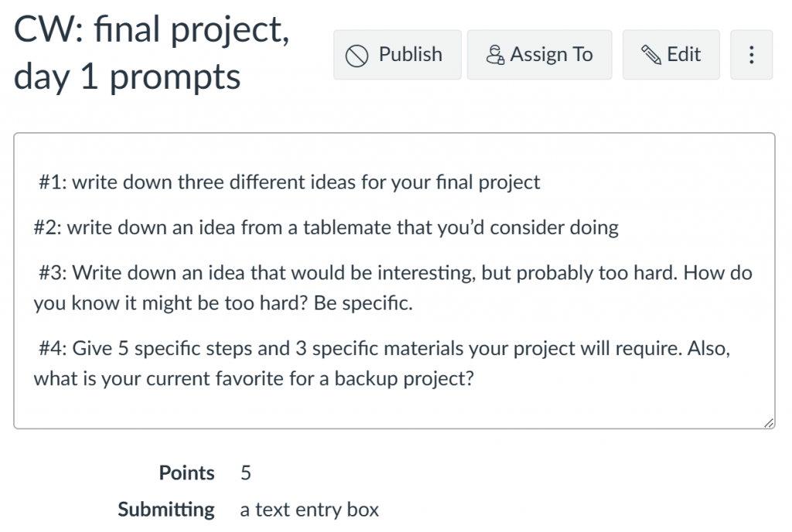
Task: Edit the assignment using the Edit label
Action: point(684,54)
